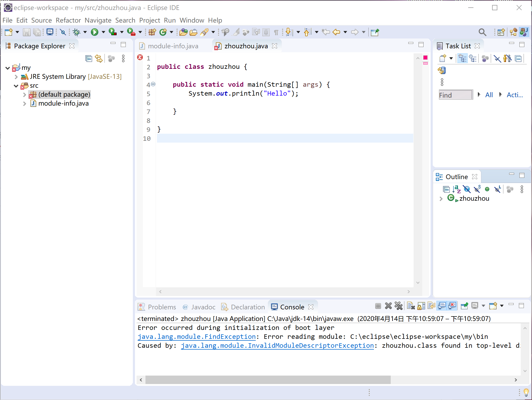Click the Save icon in toolbar
This screenshot has height=400, width=532.
click(27, 32)
